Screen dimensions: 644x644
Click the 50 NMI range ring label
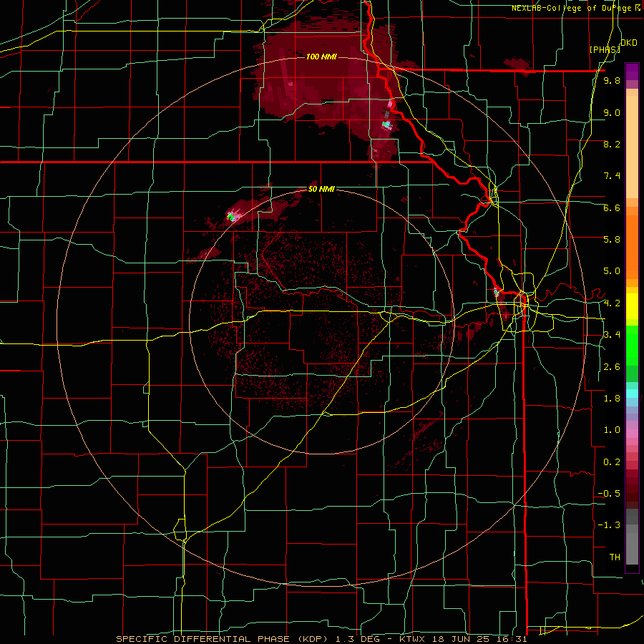[321, 189]
